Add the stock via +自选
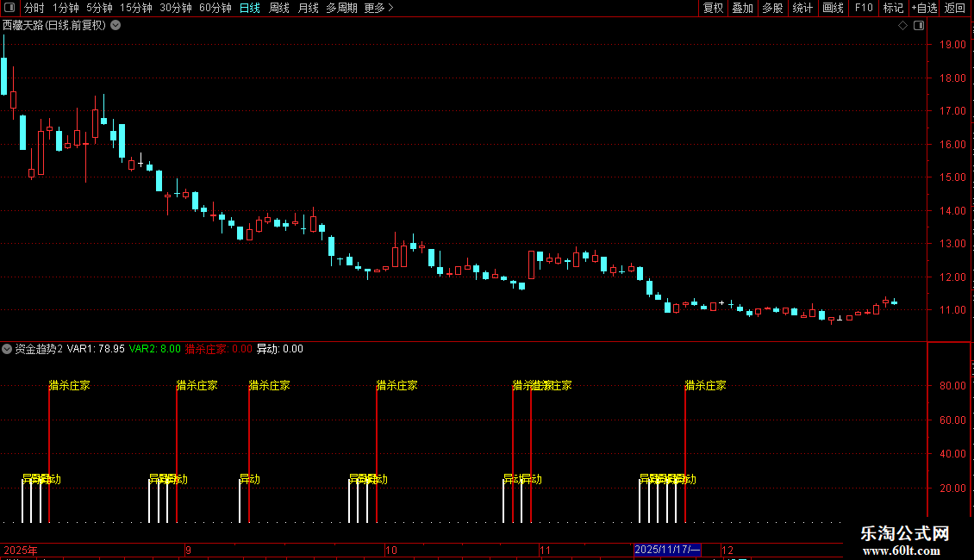The height and width of the screenshot is (560, 974). (x=924, y=8)
